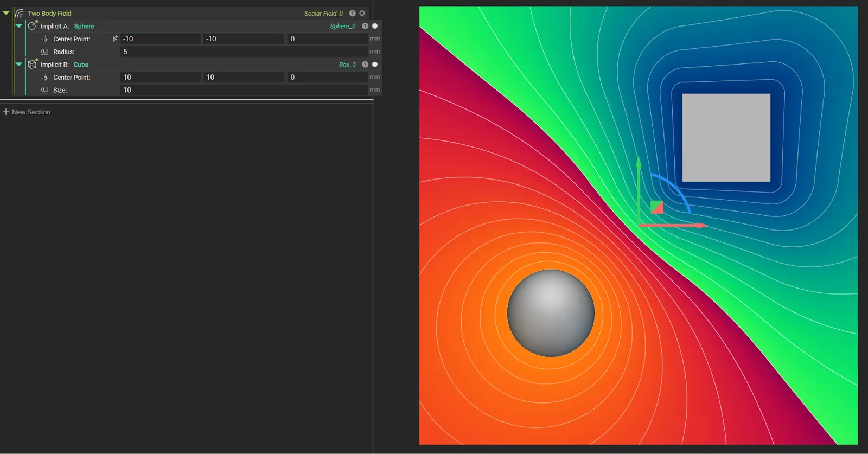Image resolution: width=868 pixels, height=454 pixels.
Task: Click the Two Body Field title
Action: [49, 13]
